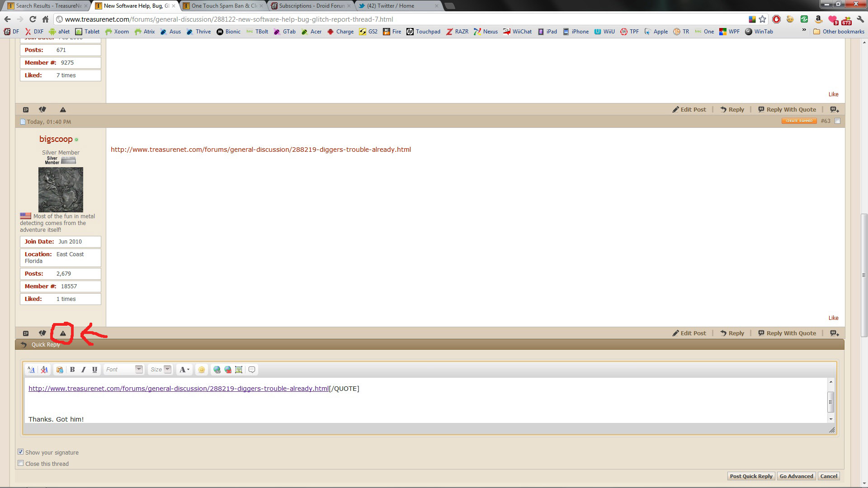
Task: Open the Font dropdown in the editor
Action: [123, 370]
